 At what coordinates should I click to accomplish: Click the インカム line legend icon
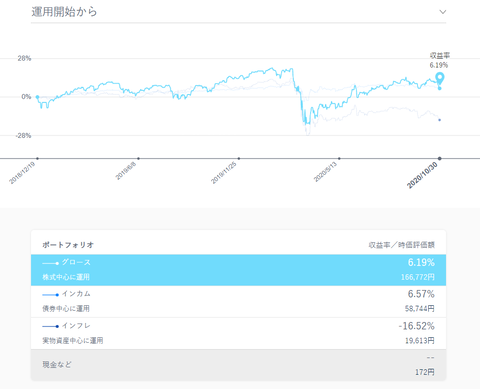[51, 295]
